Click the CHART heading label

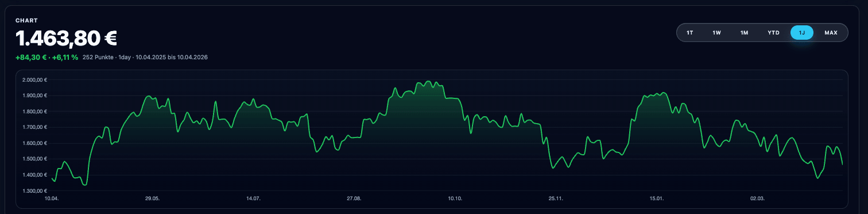click(x=26, y=20)
